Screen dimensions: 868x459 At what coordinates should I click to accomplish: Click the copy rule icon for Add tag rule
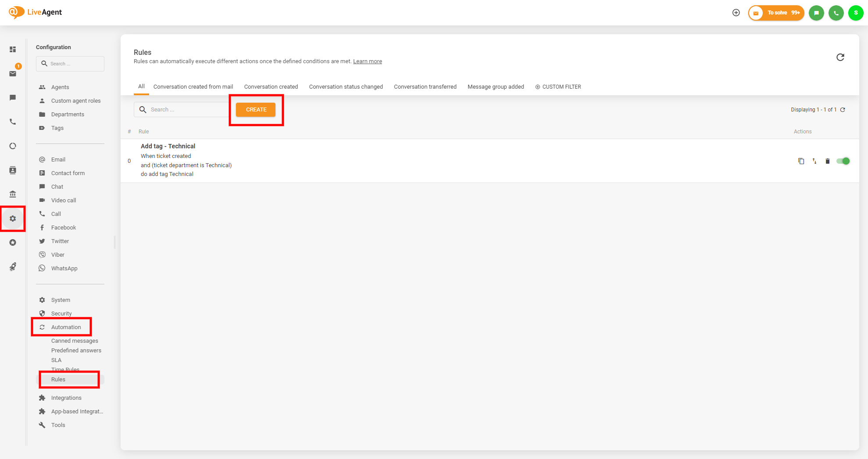coord(801,161)
